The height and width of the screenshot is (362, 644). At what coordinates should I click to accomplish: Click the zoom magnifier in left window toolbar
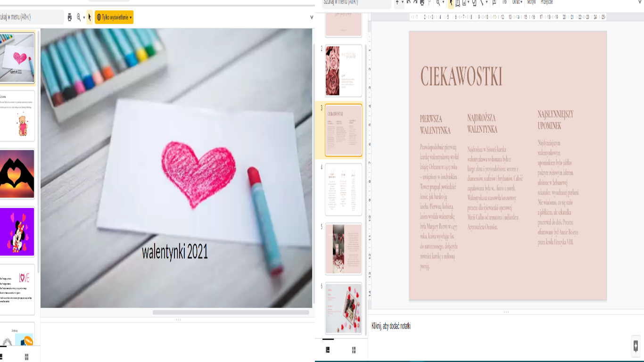pos(79,17)
